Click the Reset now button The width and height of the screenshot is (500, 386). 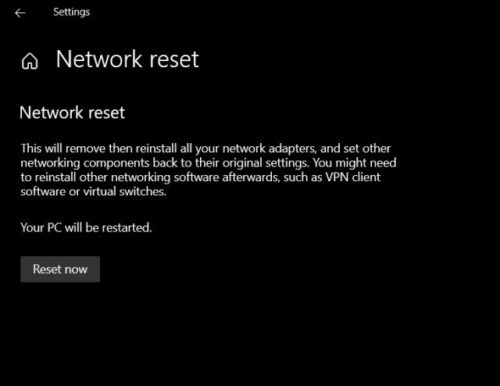click(60, 269)
